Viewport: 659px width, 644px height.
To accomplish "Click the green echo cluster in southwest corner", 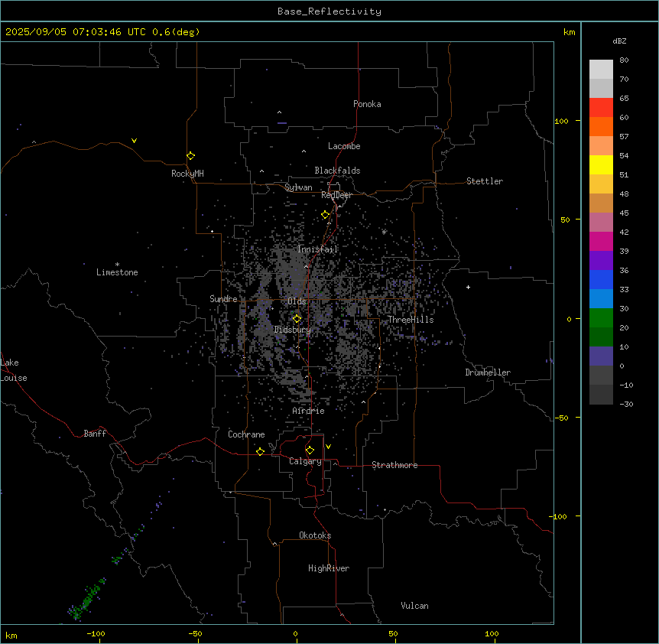I will coord(87,599).
